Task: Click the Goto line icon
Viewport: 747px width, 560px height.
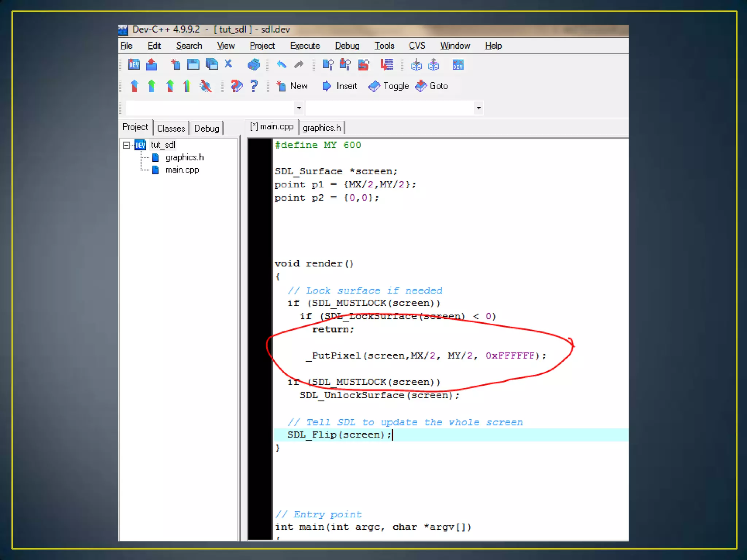Action: tap(387, 65)
